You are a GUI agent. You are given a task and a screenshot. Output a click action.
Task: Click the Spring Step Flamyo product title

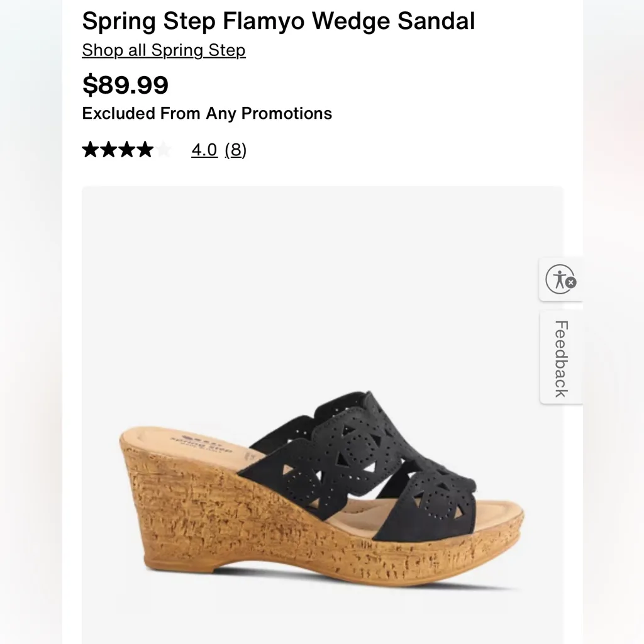279,21
